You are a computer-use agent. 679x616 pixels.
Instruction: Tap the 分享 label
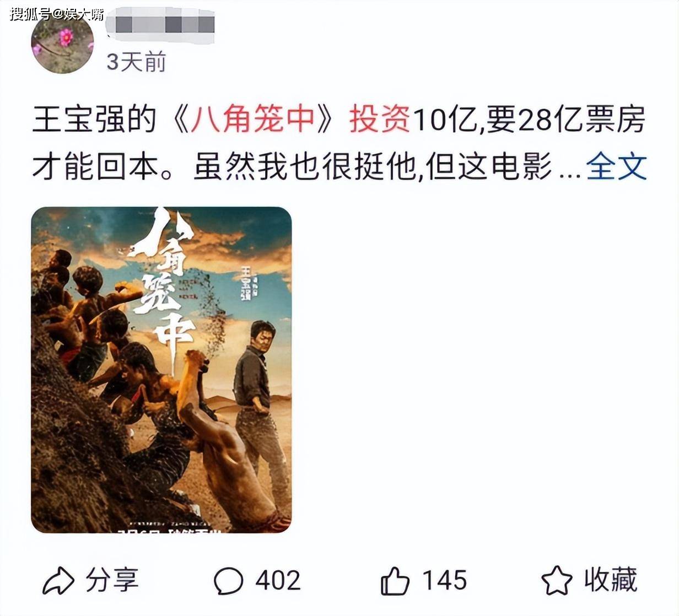112,580
